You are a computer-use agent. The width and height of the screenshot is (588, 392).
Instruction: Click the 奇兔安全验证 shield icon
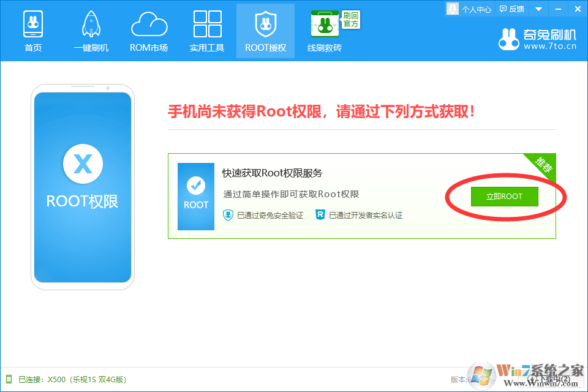(x=228, y=215)
